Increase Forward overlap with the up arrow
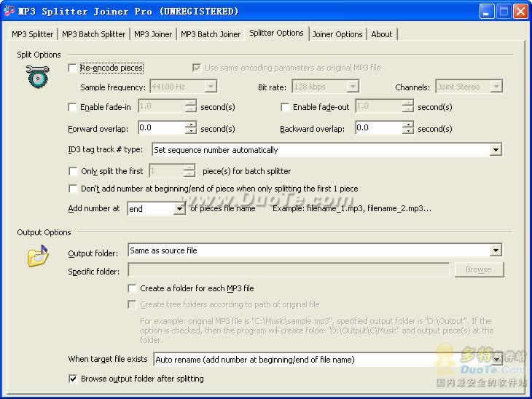 pyautogui.click(x=190, y=125)
